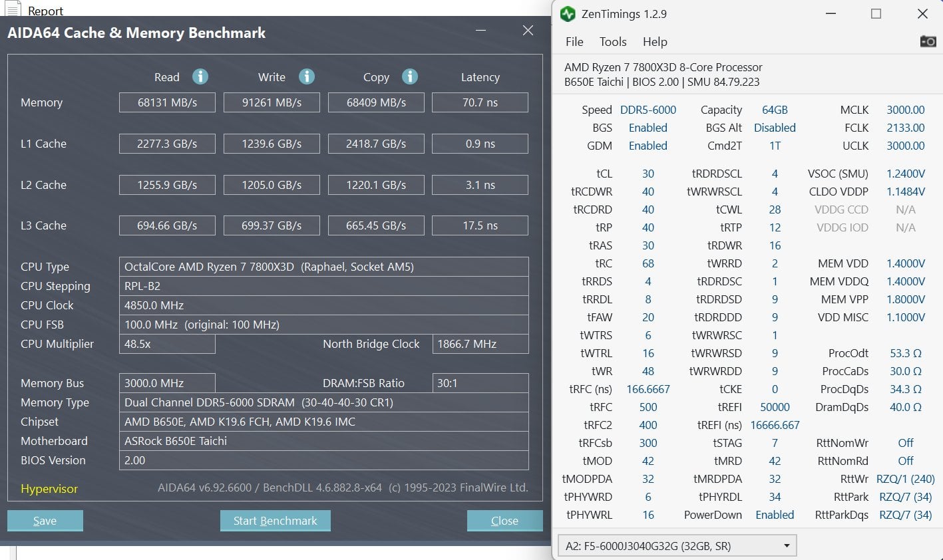943x560 pixels.
Task: Click the CPU FSB field 100.0 MHz
Action: tap(324, 325)
